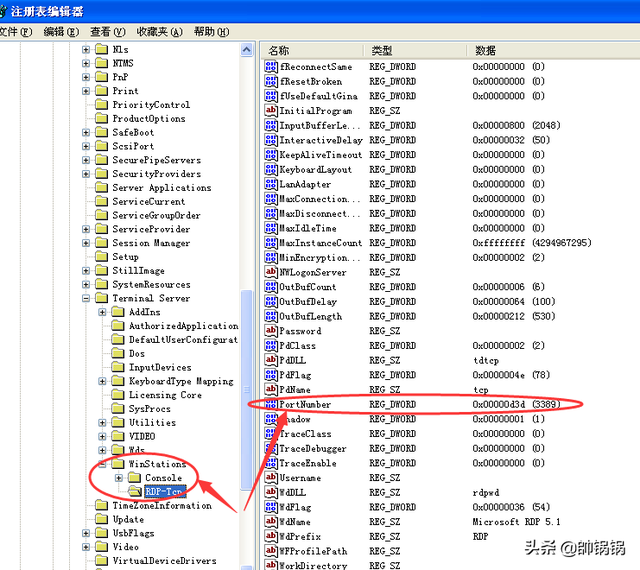
Task: Open the 编辑(E) menu
Action: [61, 31]
